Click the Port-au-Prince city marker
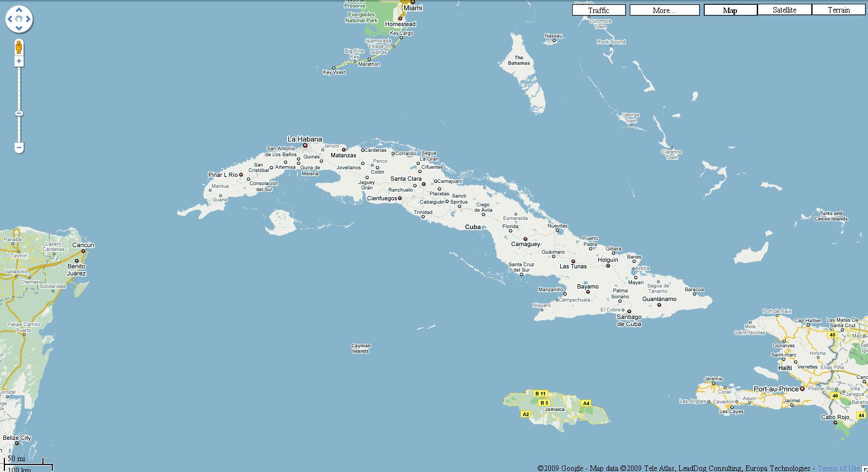The image size is (868, 472). [x=802, y=389]
